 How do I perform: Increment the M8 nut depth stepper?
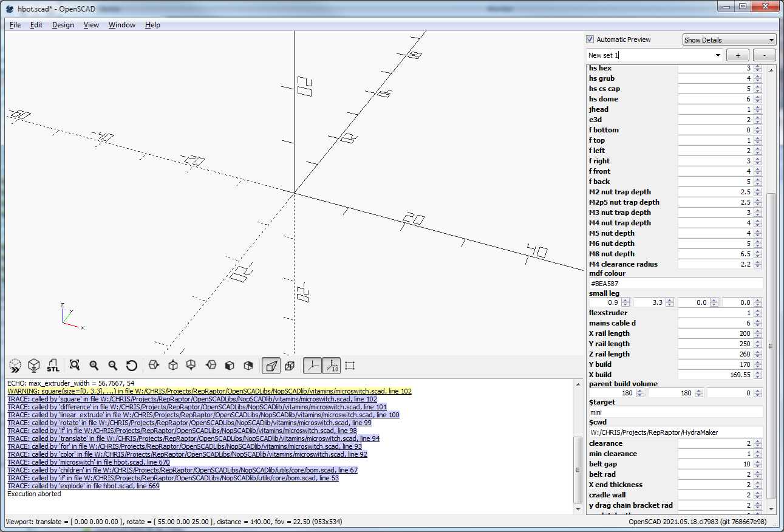[756, 251]
